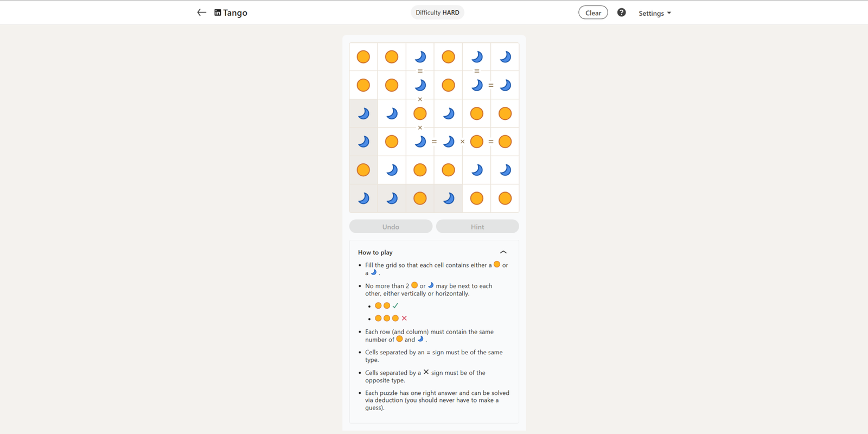Screen dimensions: 868x434
Task: Open the help question mark icon
Action: [x=621, y=12]
